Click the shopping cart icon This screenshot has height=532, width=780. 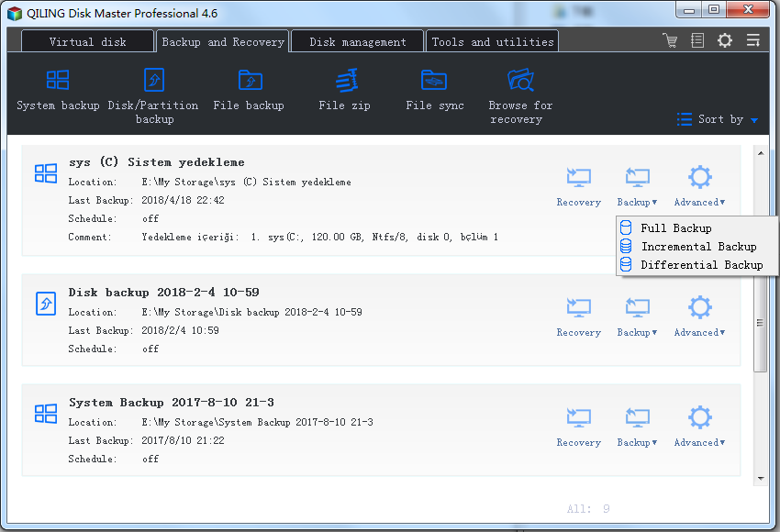point(670,40)
